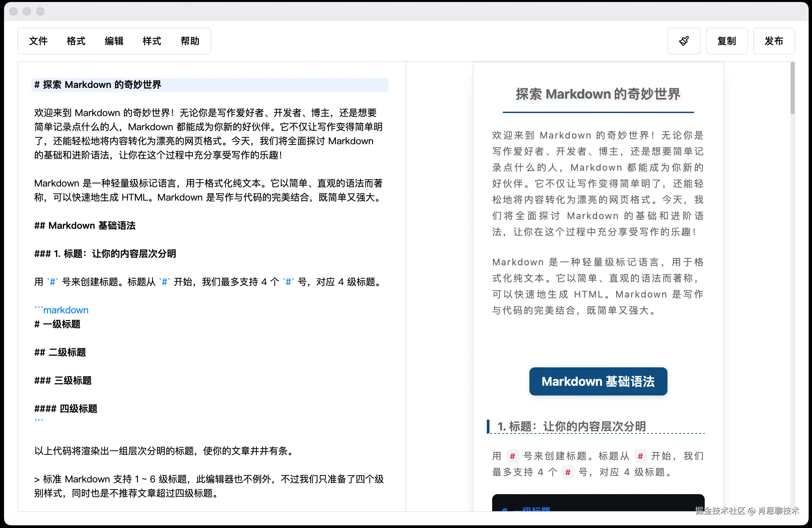Click preview subheading '1. 标题：让你的内容层次分明'

click(x=572, y=426)
